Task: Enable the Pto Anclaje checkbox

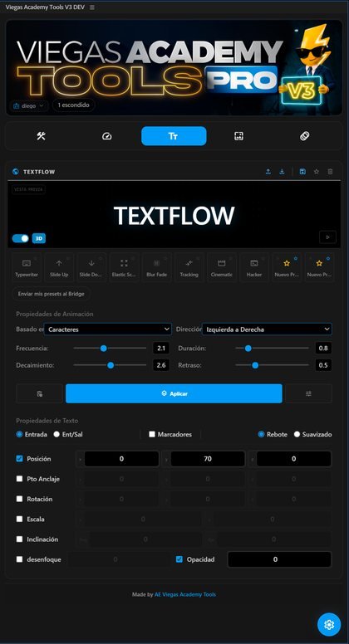Action: point(19,479)
